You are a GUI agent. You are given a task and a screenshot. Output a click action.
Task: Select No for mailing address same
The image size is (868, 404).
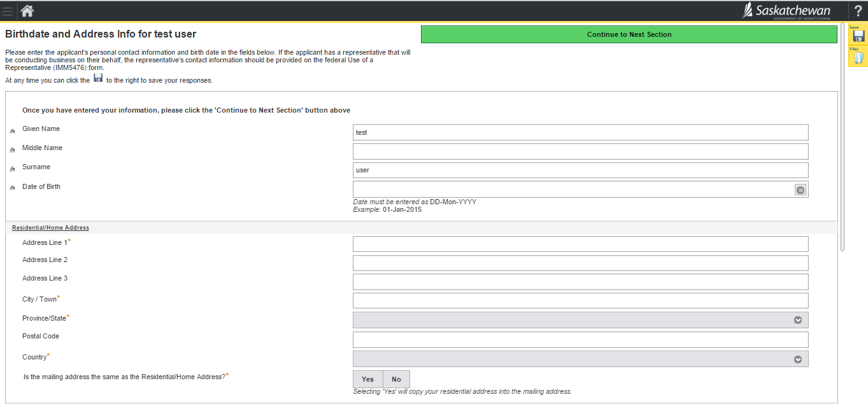pyautogui.click(x=396, y=379)
